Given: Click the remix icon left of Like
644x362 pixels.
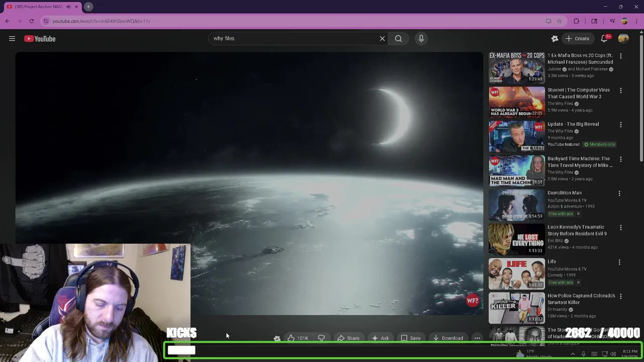Looking at the screenshot, I should click(x=277, y=338).
